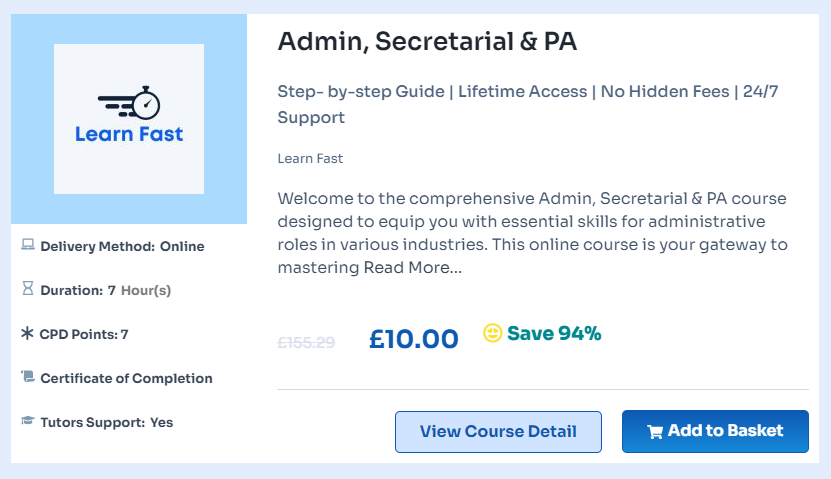Click the asterisk icon beside CPD Points
The image size is (831, 479).
(x=27, y=333)
